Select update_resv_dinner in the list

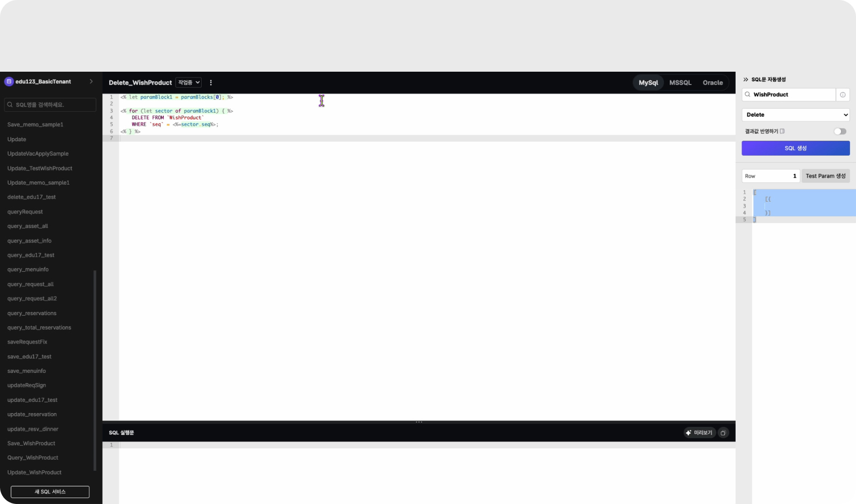click(33, 429)
